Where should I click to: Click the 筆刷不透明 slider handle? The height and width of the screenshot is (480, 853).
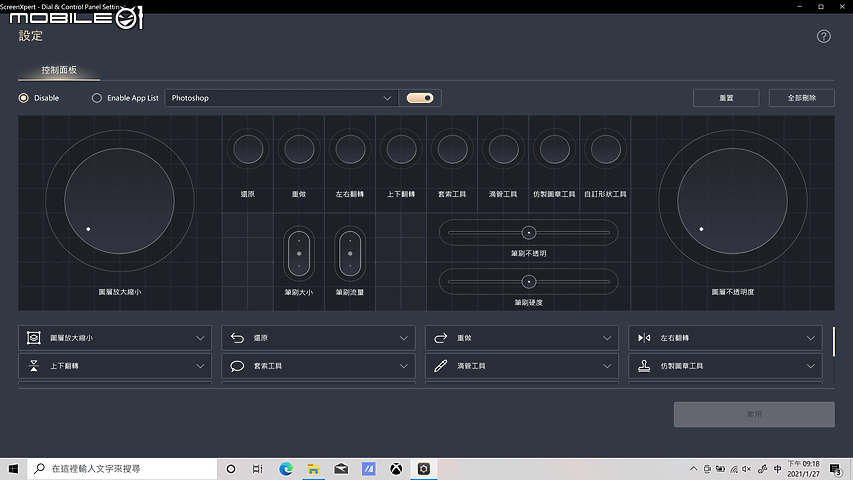click(x=529, y=233)
